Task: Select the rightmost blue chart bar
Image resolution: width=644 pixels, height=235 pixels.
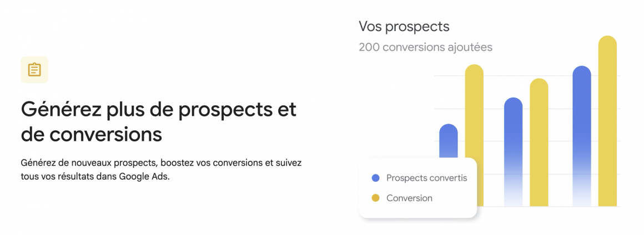Action: 582,127
